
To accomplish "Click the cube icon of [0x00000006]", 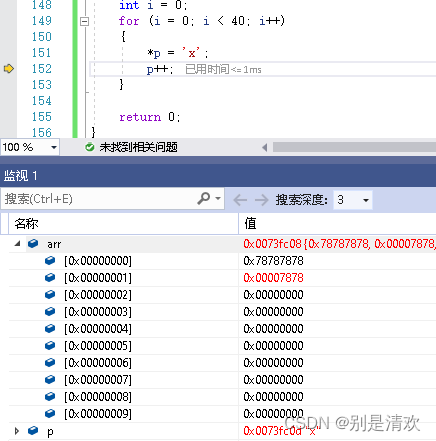I will [x=50, y=362].
